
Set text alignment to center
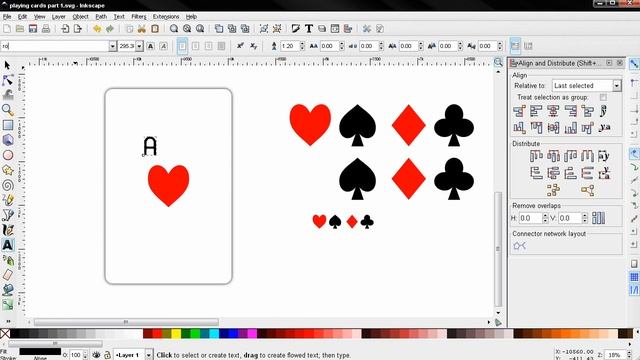pos(196,46)
